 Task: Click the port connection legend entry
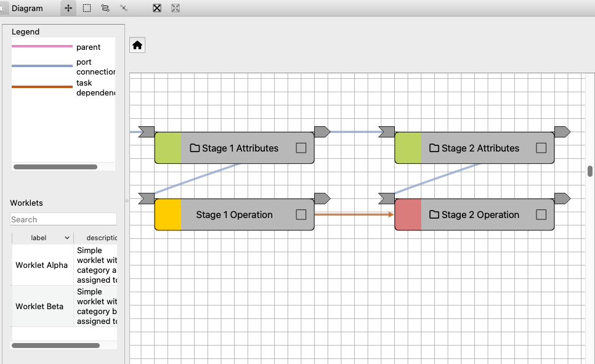pos(63,67)
